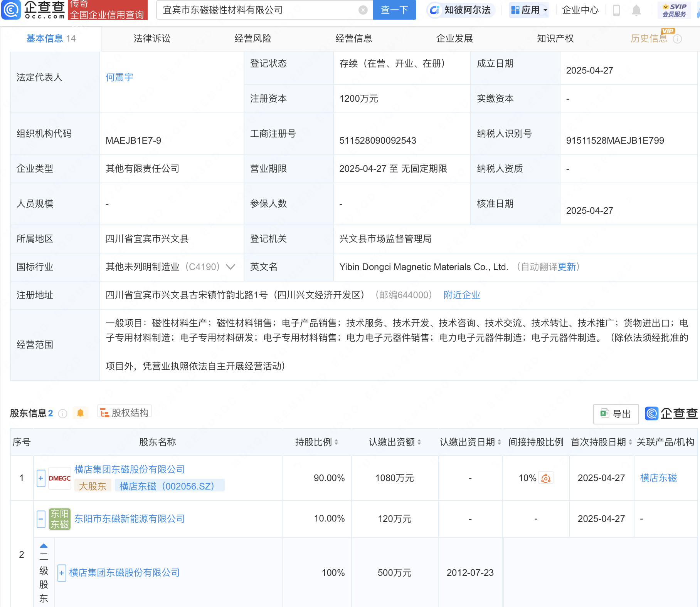Select registration number 511528090092543
The image size is (700, 607).
(378, 141)
